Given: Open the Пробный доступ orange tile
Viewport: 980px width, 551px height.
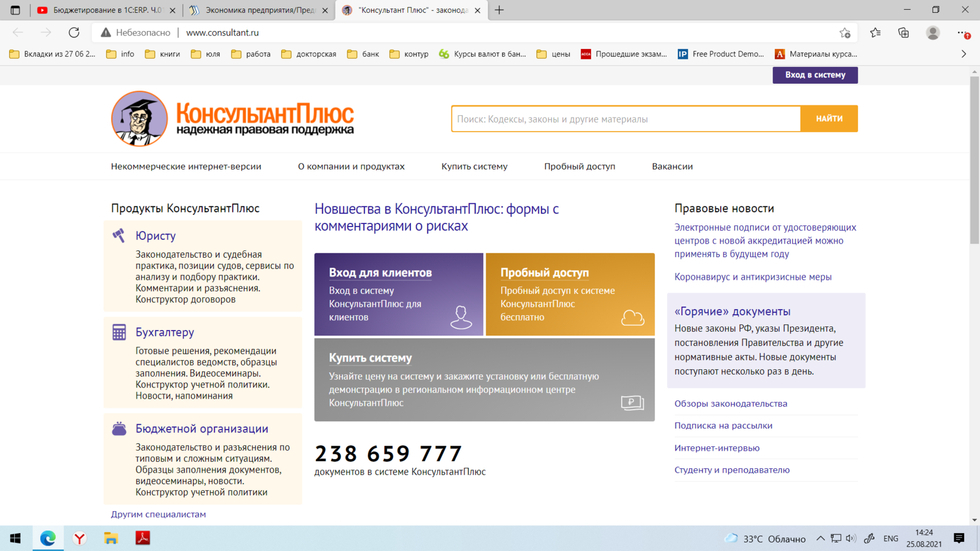Looking at the screenshot, I should point(570,294).
